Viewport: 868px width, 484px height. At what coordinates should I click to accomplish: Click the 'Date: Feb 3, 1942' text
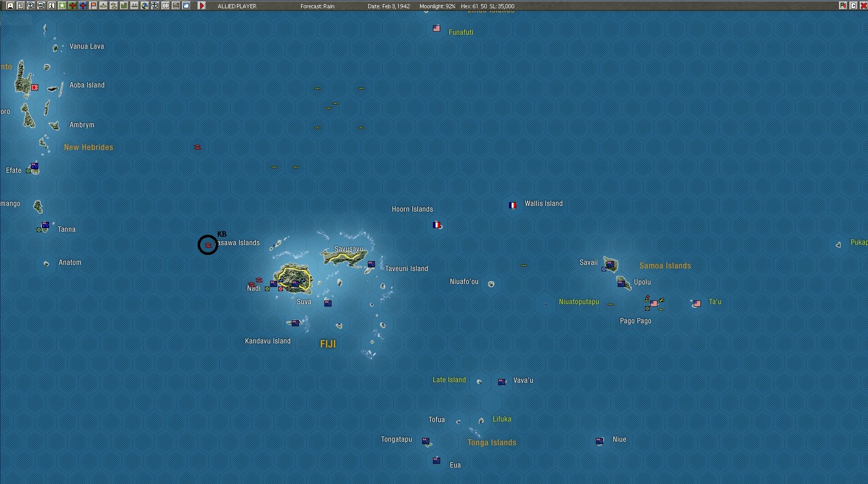pyautogui.click(x=389, y=6)
